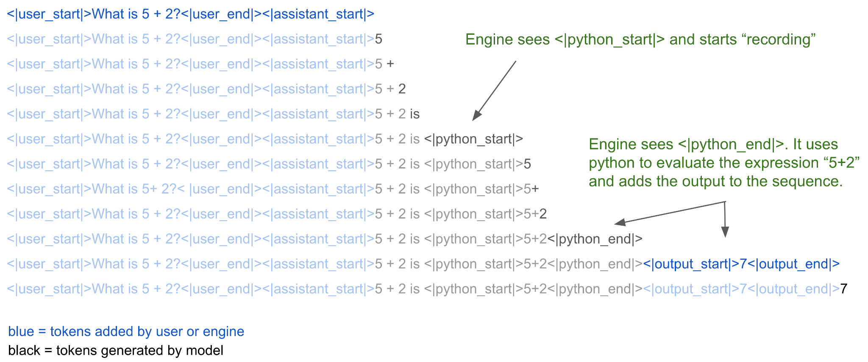Click faded <|output_start|>7<|output_end|> on last line

(x=741, y=289)
